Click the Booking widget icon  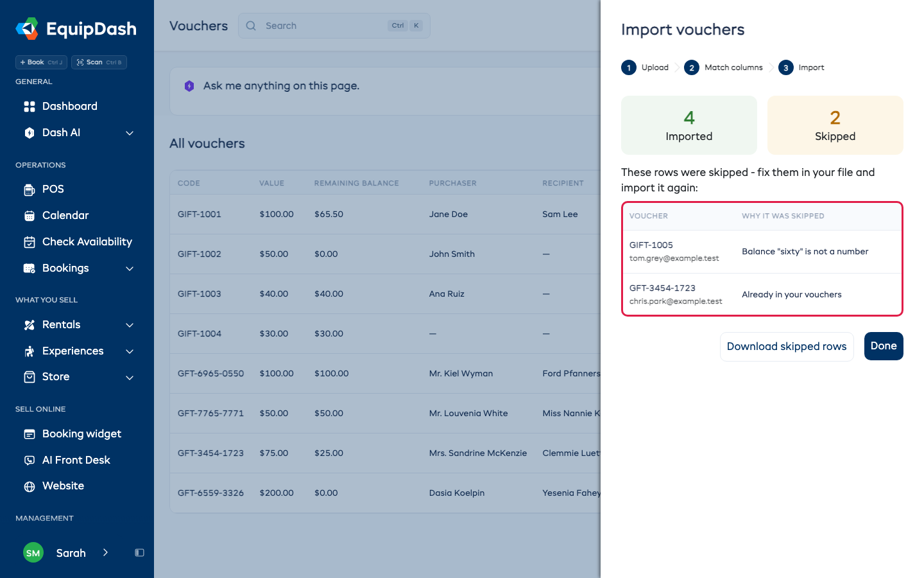point(30,434)
